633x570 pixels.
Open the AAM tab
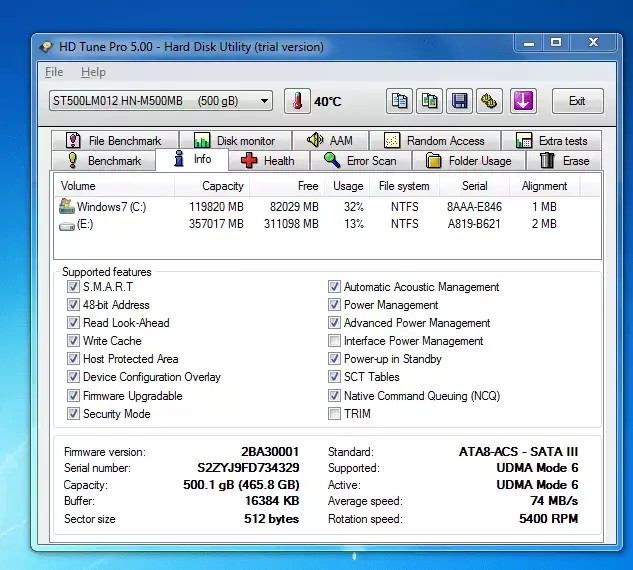331,140
